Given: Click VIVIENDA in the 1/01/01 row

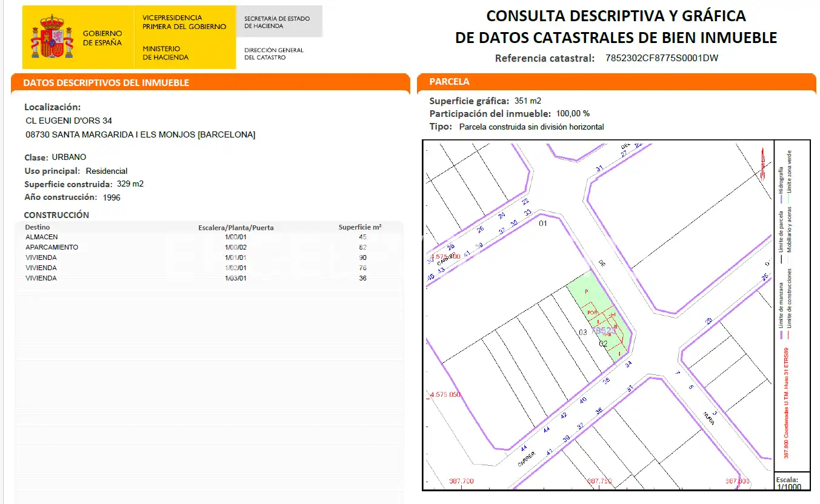Looking at the screenshot, I should [41, 257].
